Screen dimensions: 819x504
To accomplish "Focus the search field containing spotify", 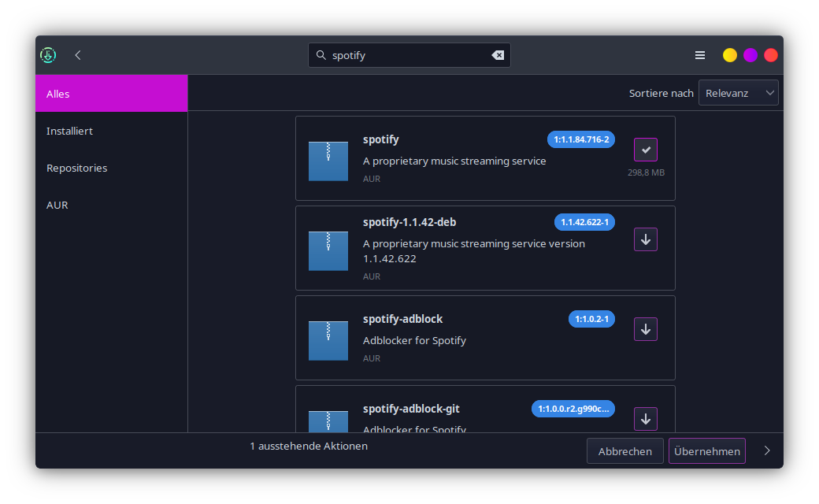I will pos(409,55).
